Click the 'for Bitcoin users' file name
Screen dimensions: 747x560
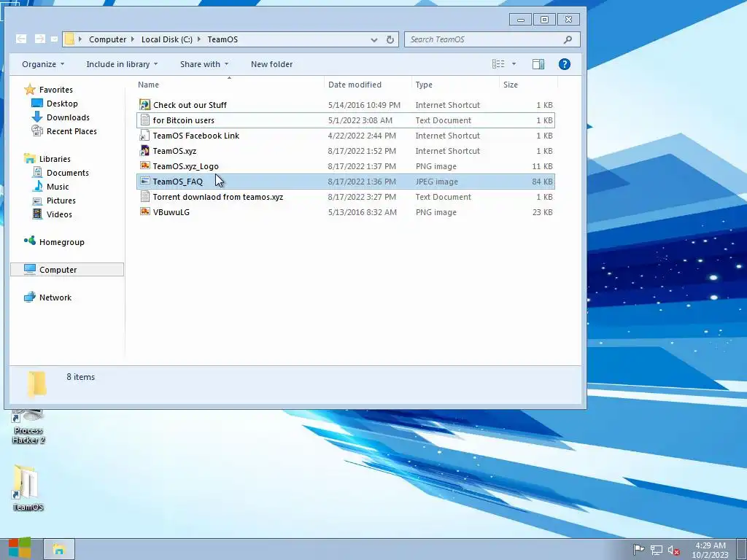[x=183, y=120]
